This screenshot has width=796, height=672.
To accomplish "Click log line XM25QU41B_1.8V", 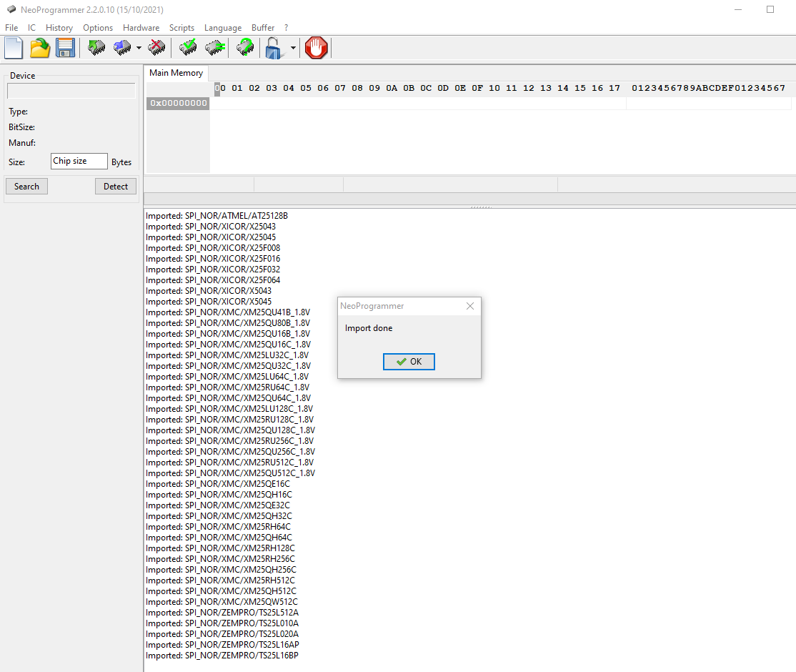I will pos(228,312).
